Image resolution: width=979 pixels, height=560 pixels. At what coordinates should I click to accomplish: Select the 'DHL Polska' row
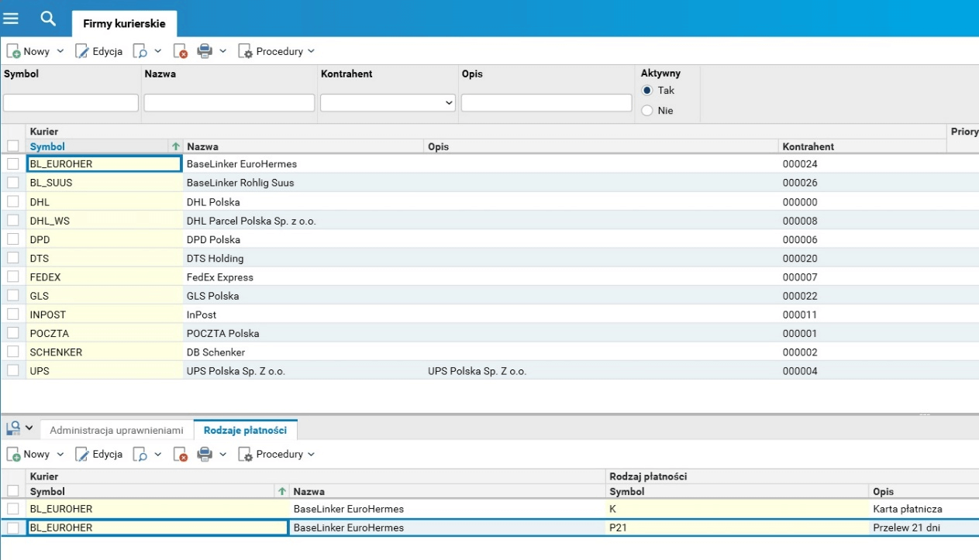tap(489, 202)
